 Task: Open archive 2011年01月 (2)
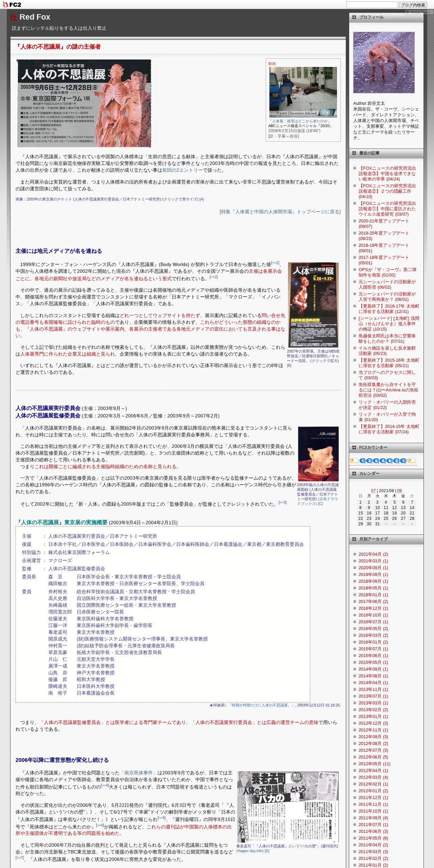pyautogui.click(x=373, y=865)
